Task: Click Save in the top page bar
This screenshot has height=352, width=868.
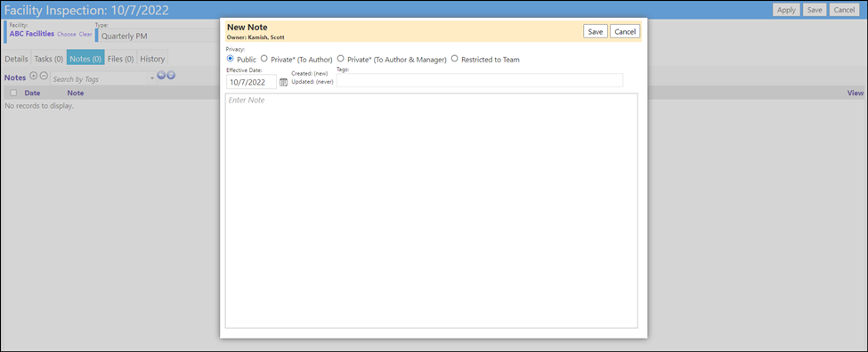Action: pyautogui.click(x=815, y=10)
